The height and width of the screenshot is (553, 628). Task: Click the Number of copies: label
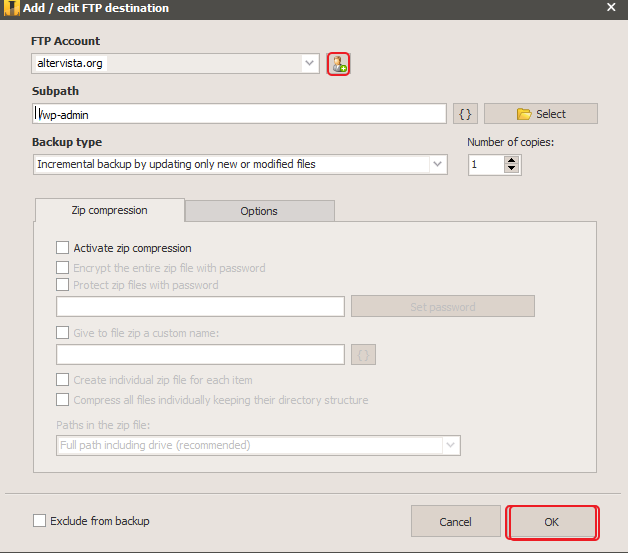(x=510, y=142)
